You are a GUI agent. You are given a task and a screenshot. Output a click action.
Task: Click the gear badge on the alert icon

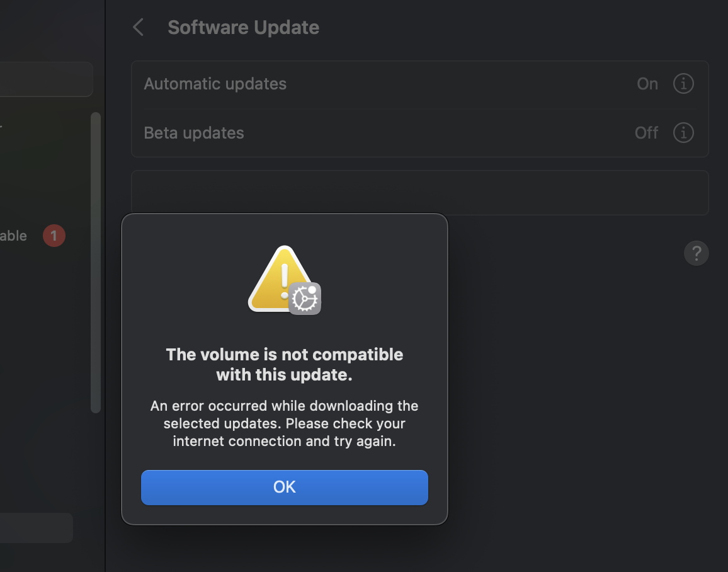click(x=305, y=298)
